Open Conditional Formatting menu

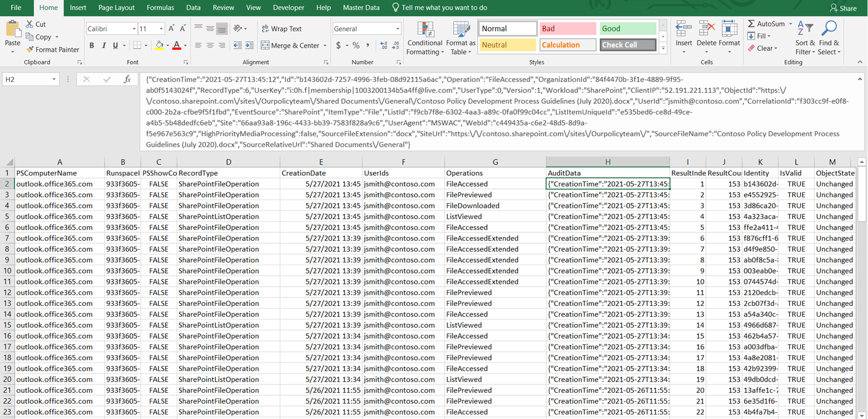coord(425,38)
